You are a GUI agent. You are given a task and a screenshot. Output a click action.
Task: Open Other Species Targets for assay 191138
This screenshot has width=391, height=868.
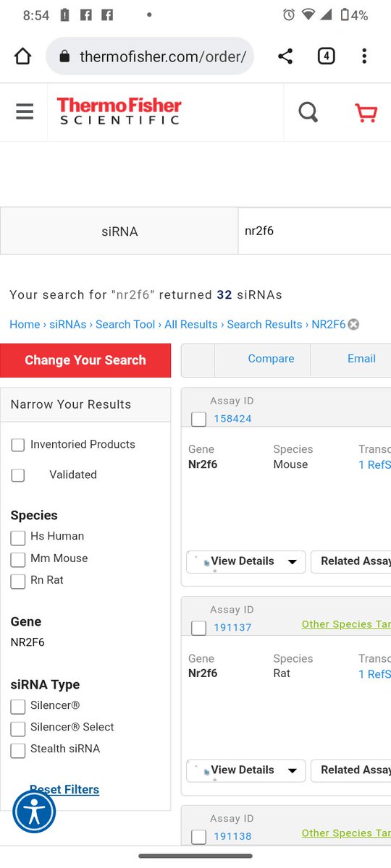346,833
